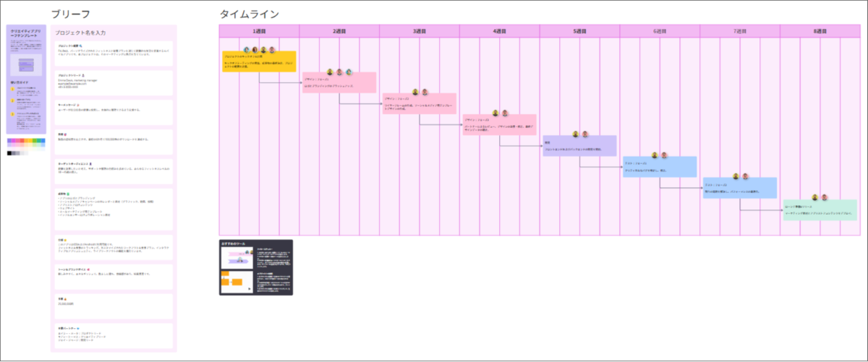Select the purple card in week 5
Viewport: 868px width, 362px height.
579,147
